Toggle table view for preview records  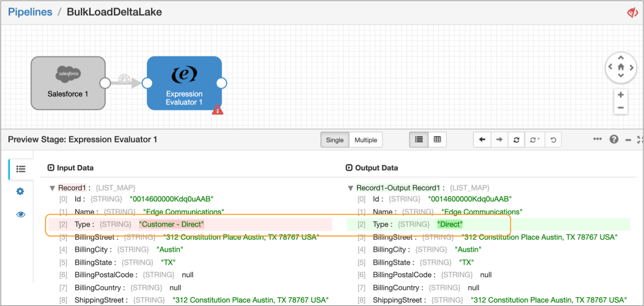(437, 139)
